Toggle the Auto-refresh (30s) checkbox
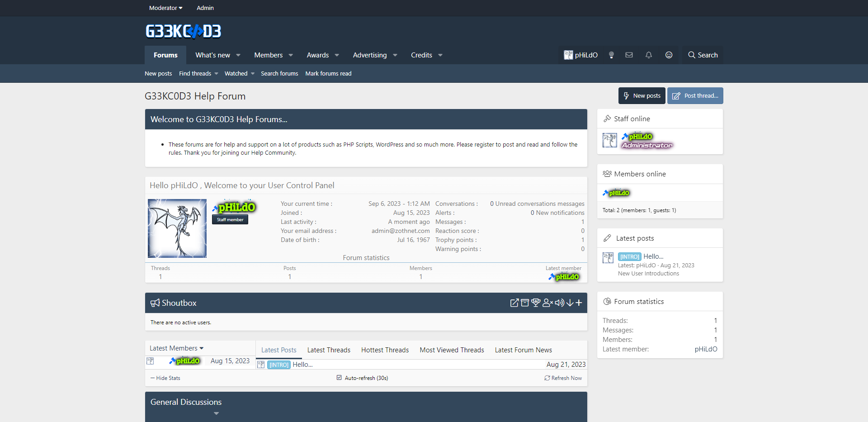The height and width of the screenshot is (422, 868). tap(339, 378)
